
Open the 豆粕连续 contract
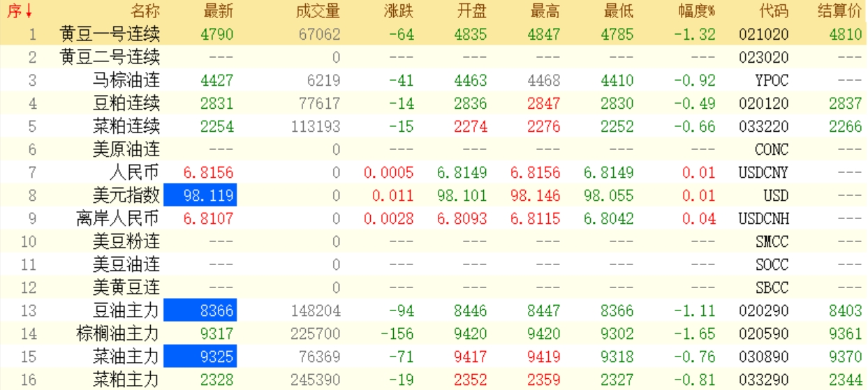click(126, 103)
